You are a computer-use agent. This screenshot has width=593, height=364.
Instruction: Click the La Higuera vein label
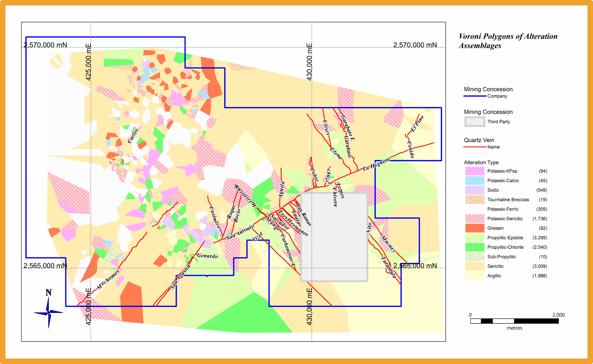pos(376,165)
